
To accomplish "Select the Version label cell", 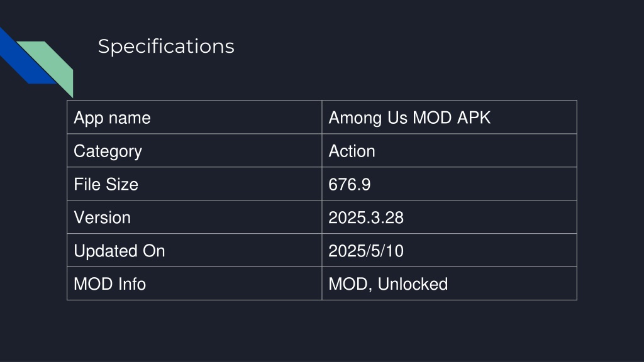I will (194, 217).
